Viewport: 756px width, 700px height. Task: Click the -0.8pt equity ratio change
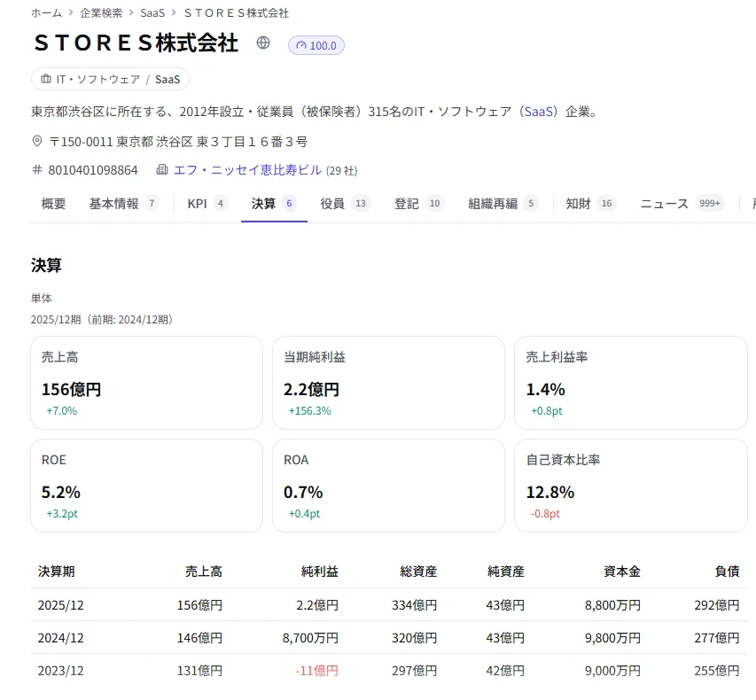pos(545,513)
